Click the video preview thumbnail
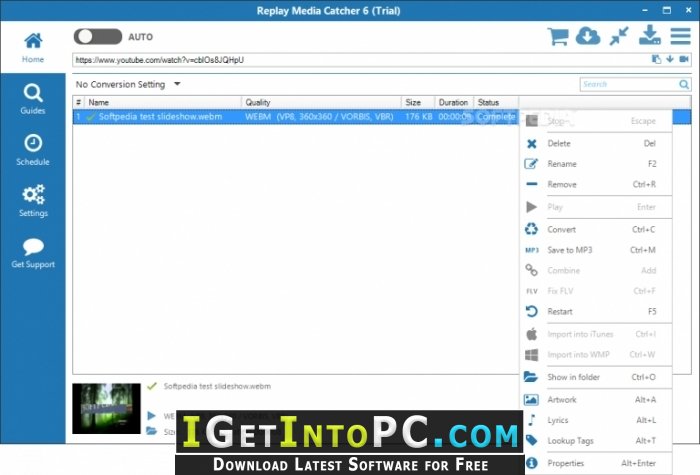This screenshot has width=700, height=475. (106, 408)
